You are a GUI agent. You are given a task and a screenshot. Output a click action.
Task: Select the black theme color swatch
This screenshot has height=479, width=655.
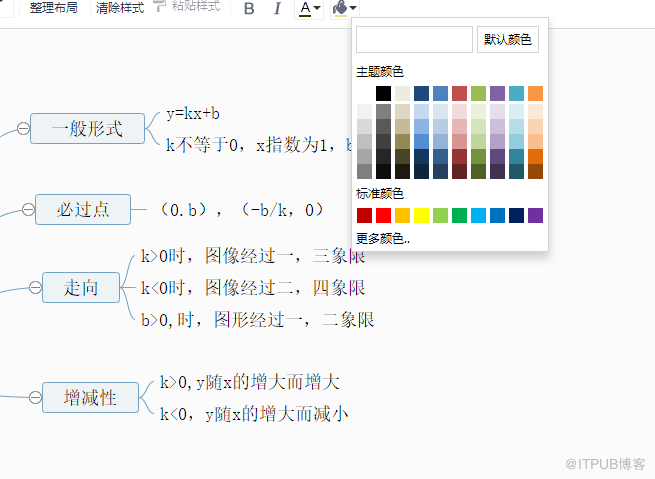[384, 93]
